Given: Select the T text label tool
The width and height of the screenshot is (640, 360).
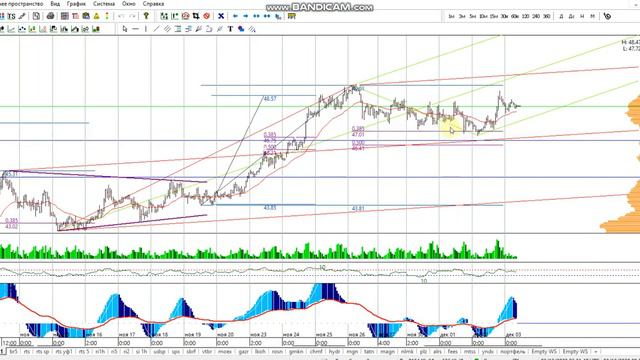Looking at the screenshot, I should point(230,29).
